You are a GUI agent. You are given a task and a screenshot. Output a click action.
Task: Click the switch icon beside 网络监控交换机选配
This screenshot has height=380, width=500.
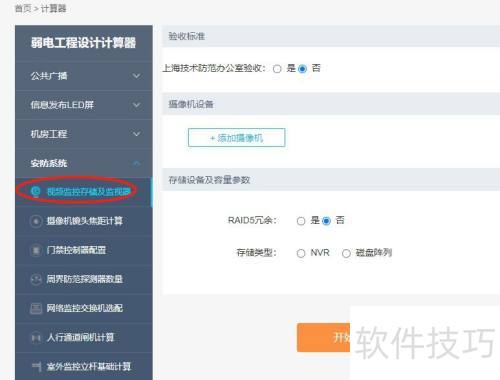tap(36, 308)
